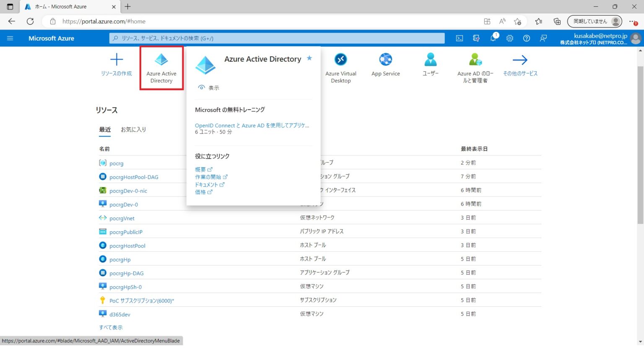The image size is (644, 362).
Task: Open the 表示 link on the popup
Action: [x=213, y=88]
